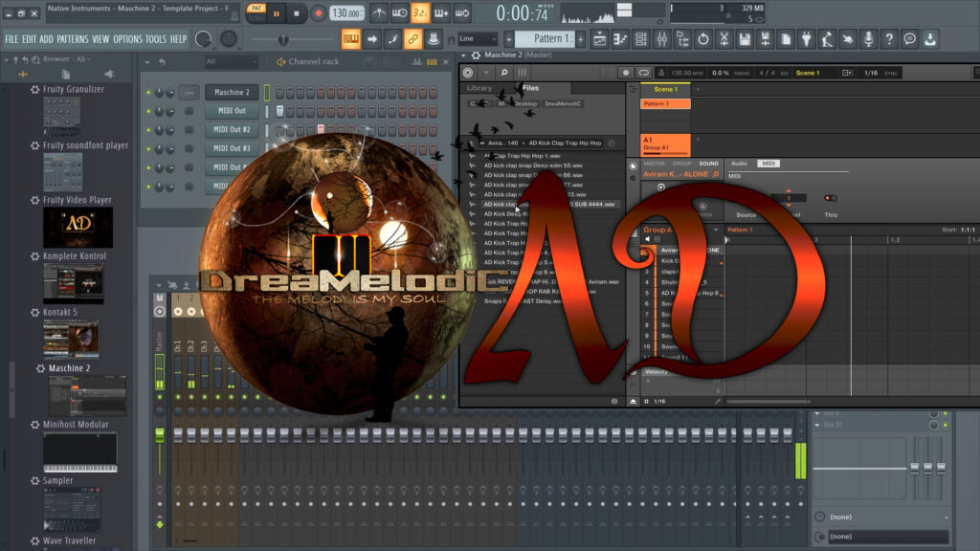Open the Line snap dropdown
980x551 pixels.
click(478, 38)
